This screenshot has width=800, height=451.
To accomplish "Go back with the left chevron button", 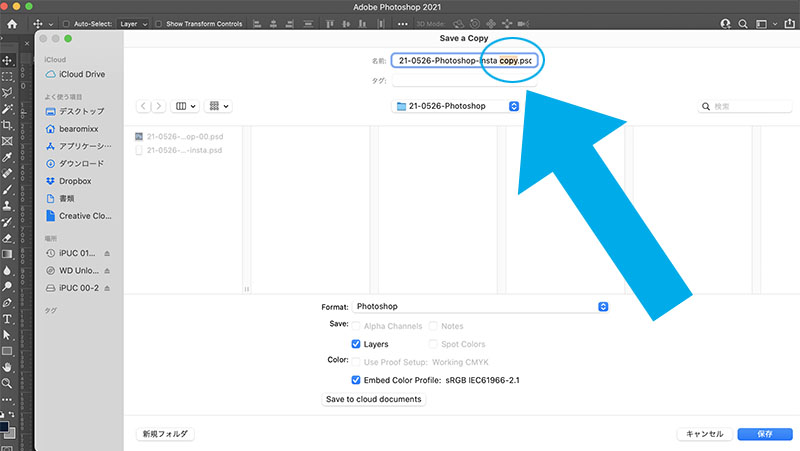I will (143, 106).
